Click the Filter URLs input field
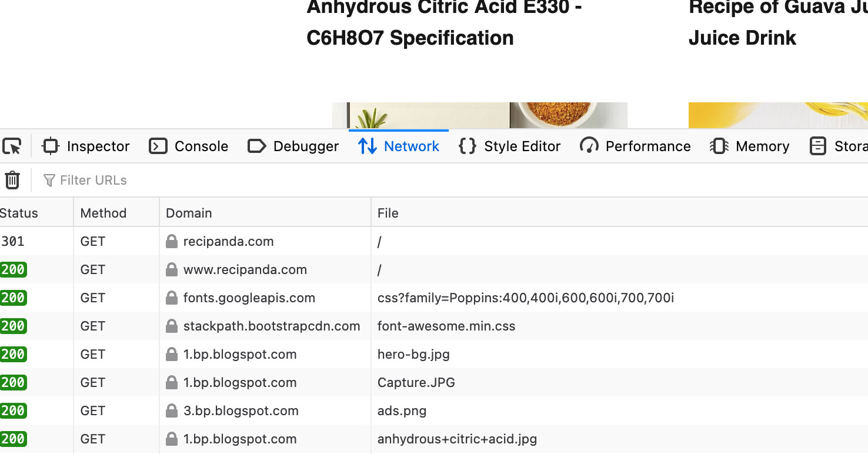This screenshot has height=454, width=868. (235, 180)
